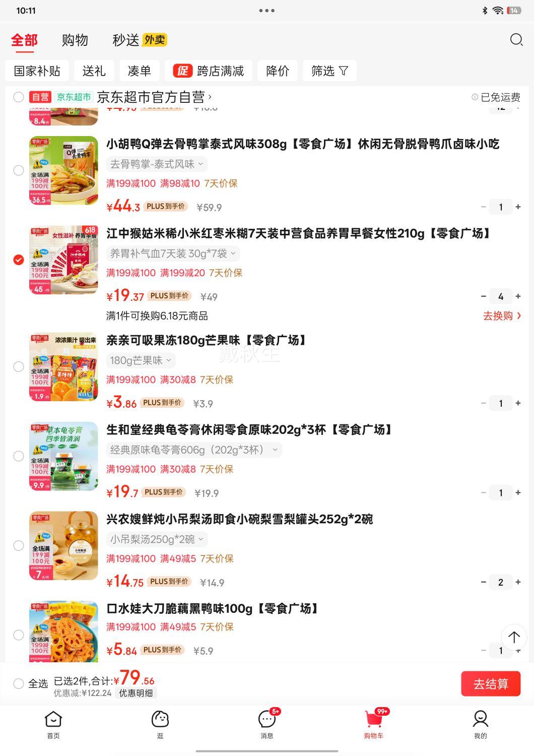Open the search icon at top right
Image resolution: width=534 pixels, height=756 pixels.
click(x=516, y=40)
